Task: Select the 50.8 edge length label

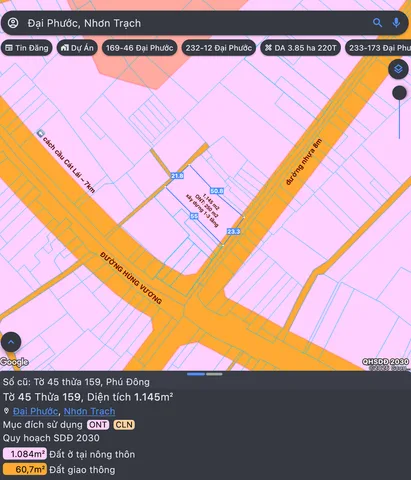Action: click(217, 191)
